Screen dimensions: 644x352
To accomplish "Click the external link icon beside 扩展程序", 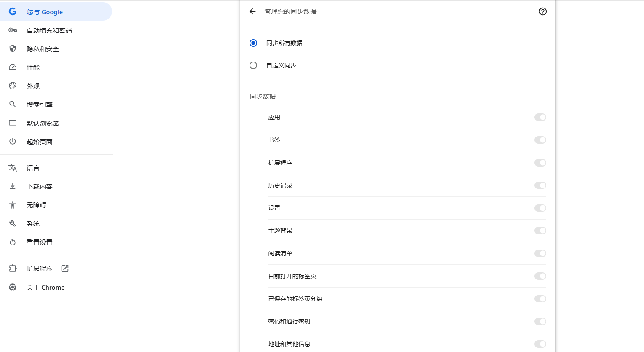I will click(x=65, y=269).
